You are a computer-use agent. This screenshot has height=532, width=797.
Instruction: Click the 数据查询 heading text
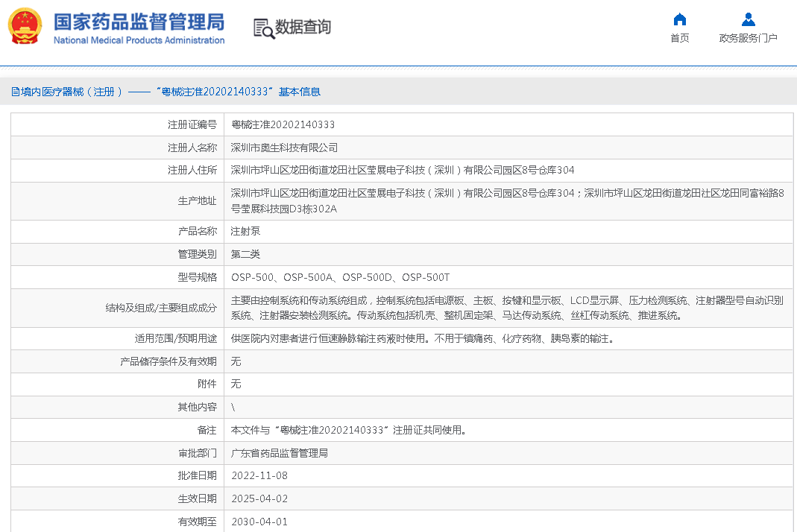click(303, 28)
